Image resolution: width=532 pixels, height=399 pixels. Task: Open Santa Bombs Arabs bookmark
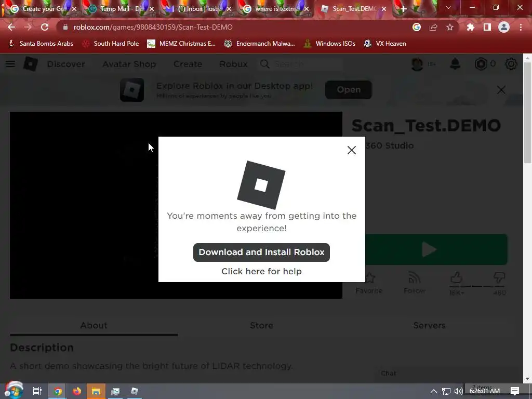(41, 44)
